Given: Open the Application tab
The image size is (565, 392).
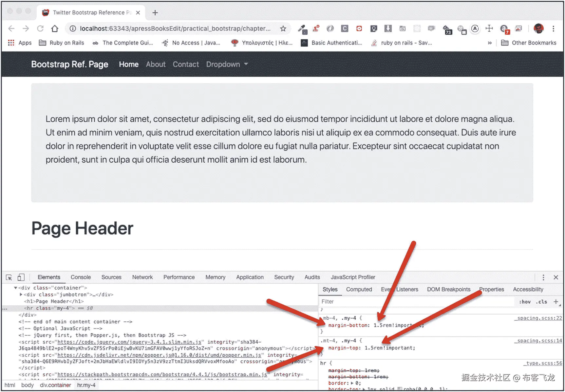Looking at the screenshot, I should click(250, 277).
